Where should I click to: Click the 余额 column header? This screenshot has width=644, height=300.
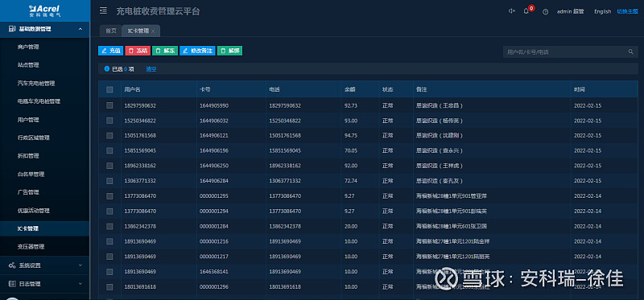pos(350,89)
